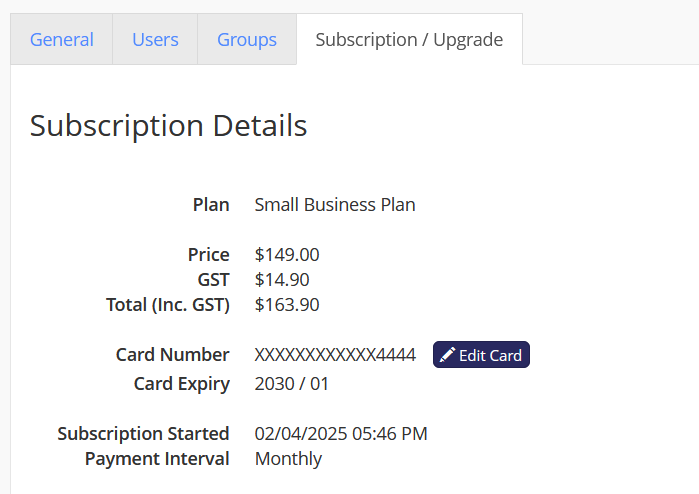
Task: Click the $14.90 GST amount
Action: 282,280
